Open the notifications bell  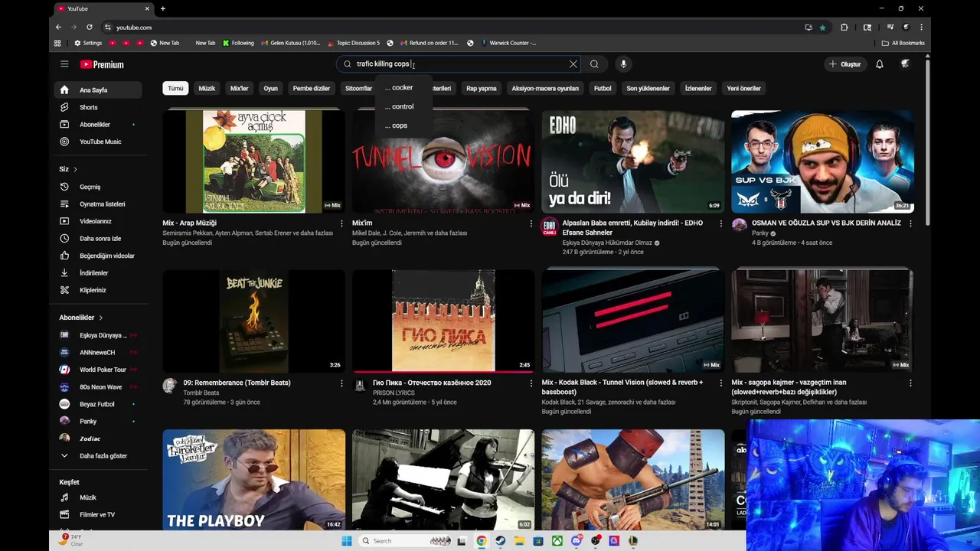coord(880,64)
